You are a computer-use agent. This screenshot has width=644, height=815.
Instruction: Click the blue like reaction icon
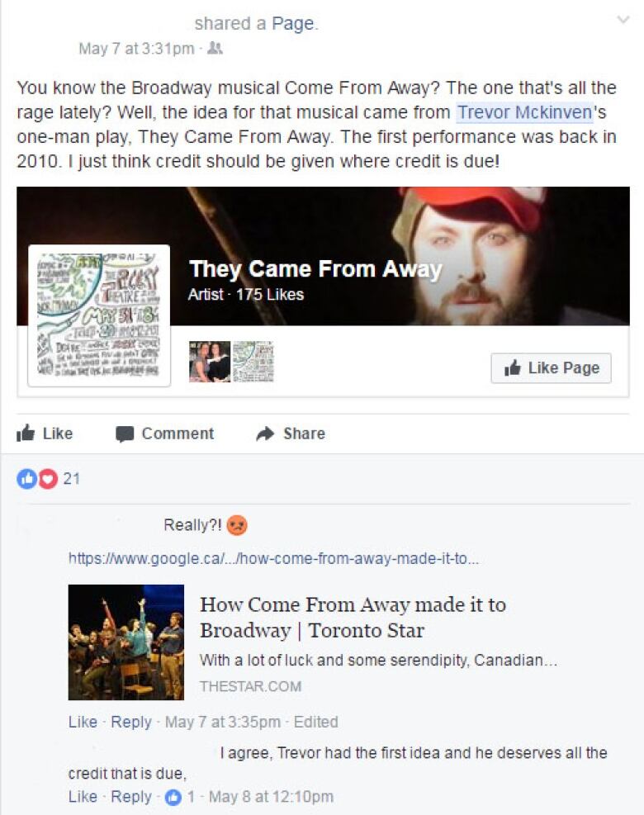26,479
